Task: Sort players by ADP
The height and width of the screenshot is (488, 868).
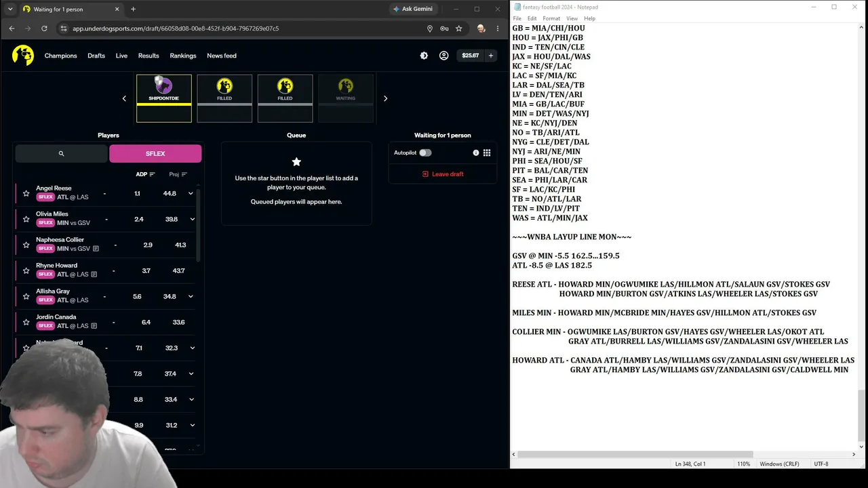Action: [145, 174]
